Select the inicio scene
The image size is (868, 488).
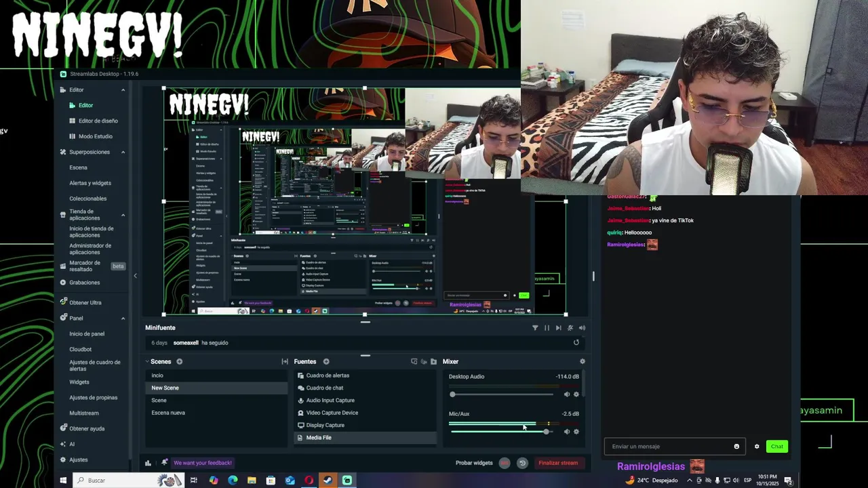coord(217,375)
